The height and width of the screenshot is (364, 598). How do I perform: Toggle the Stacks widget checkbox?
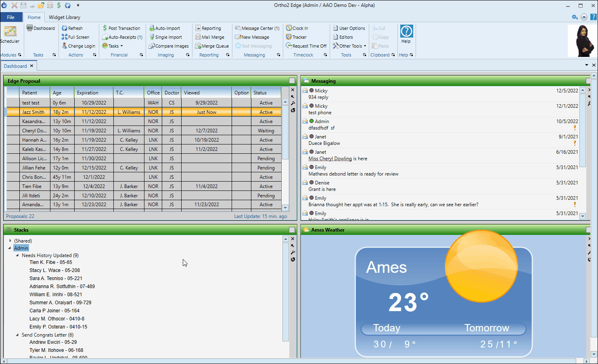[292, 230]
